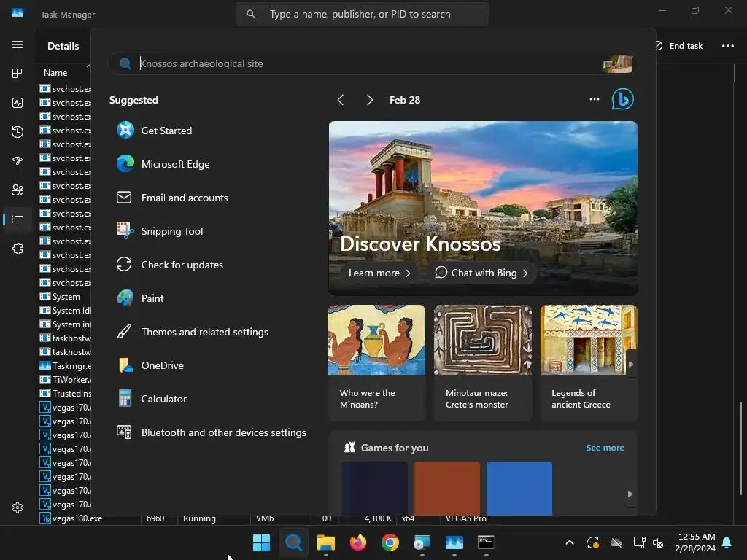This screenshot has width=747, height=560.
Task: Select the TiWorker process row
Action: [x=65, y=379]
